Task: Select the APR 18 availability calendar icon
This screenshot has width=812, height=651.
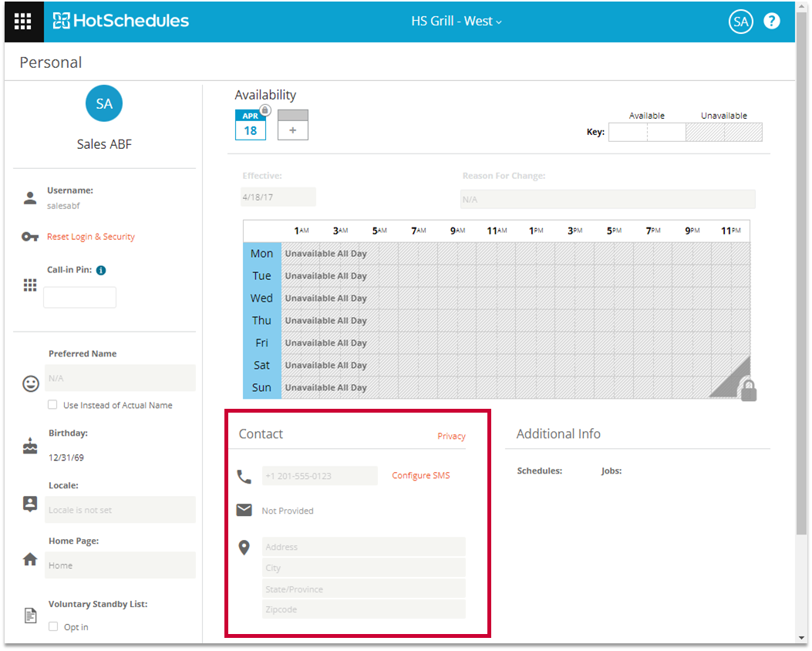Action: pyautogui.click(x=251, y=125)
